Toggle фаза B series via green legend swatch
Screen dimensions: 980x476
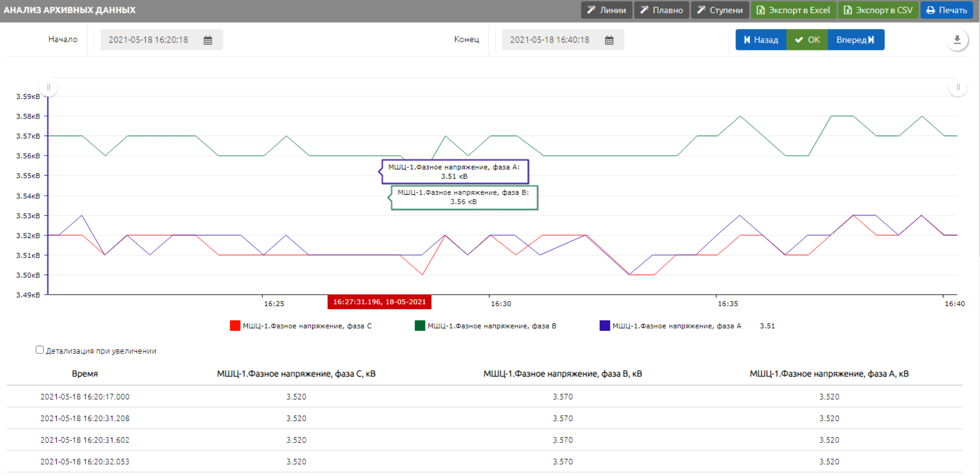click(420, 326)
